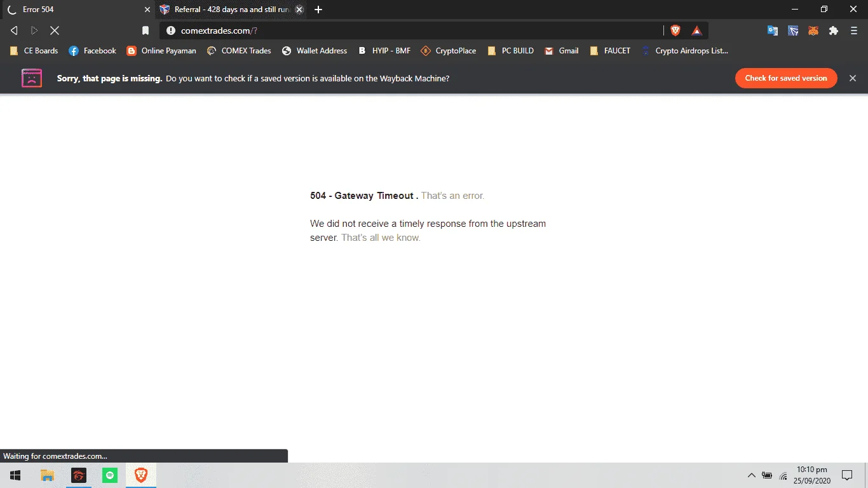Viewport: 868px width, 488px height.
Task: Click the 'That's all we know.' text
Action: click(381, 238)
